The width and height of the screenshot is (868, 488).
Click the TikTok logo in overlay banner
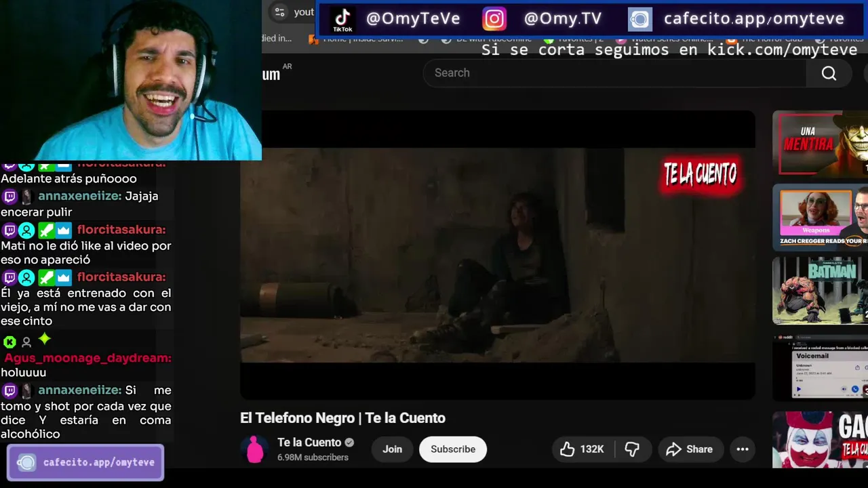click(342, 20)
